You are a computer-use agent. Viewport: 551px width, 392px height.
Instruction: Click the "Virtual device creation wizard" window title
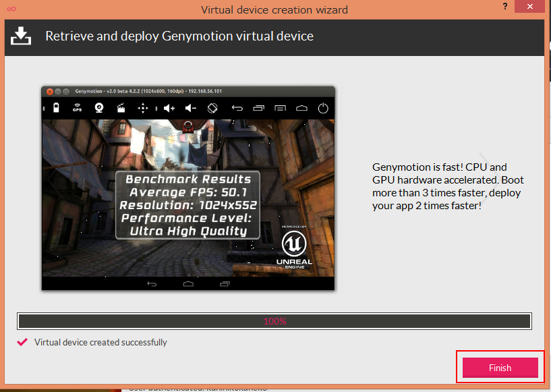pyautogui.click(x=274, y=9)
